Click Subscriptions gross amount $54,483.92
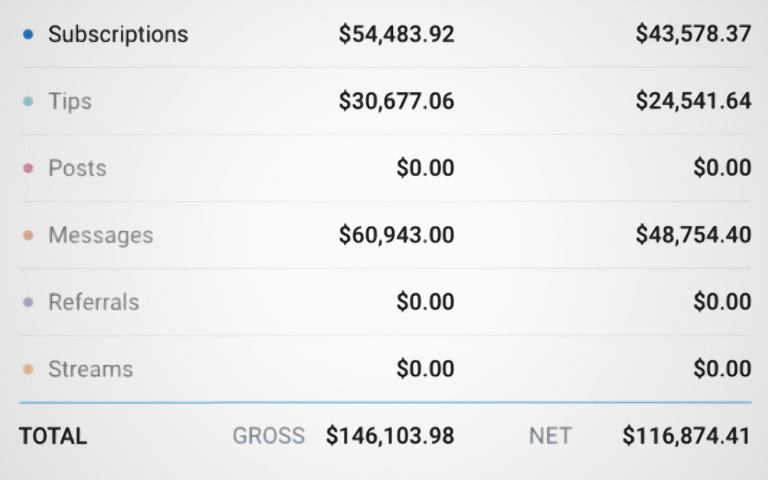Screen dimensions: 768x480 tap(396, 34)
